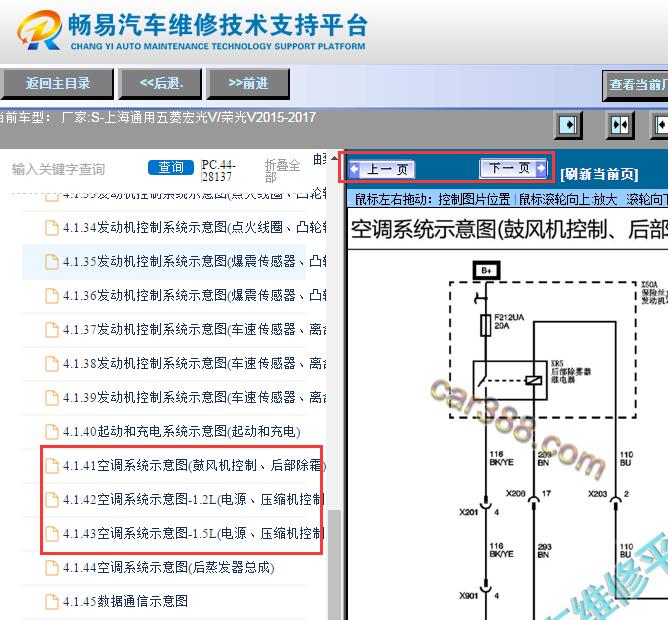Click X901 connector label in diagram

[x=468, y=596]
